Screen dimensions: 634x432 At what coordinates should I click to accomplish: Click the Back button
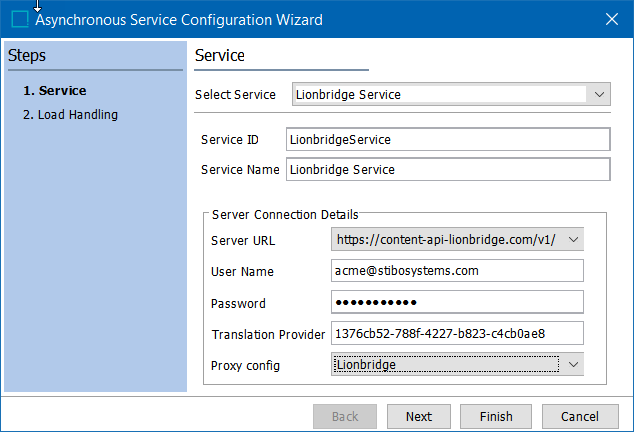coord(345,417)
